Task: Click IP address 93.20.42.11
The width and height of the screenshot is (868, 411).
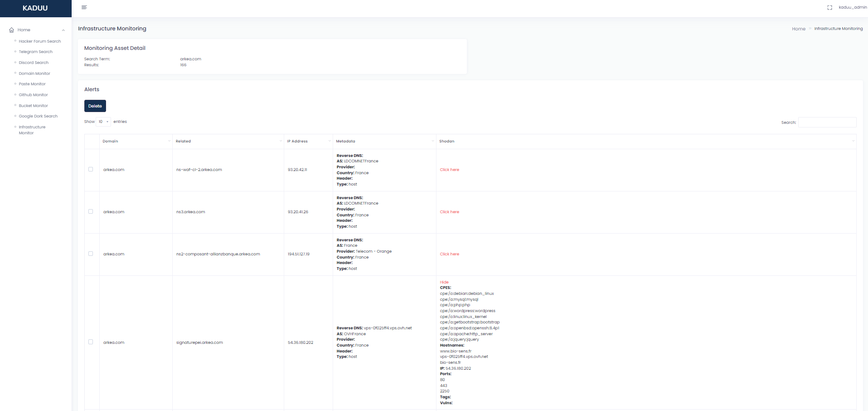Action: 297,170
